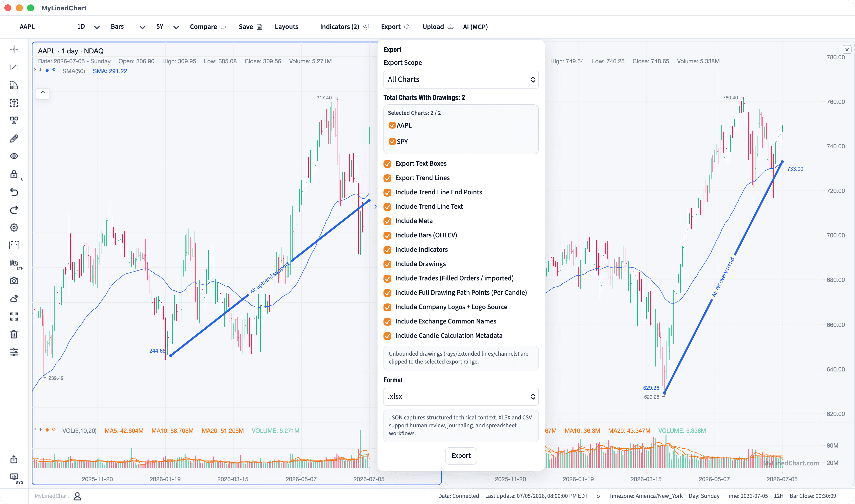Screen dimensions: 855x504
Task: Select the trend line drawing tool
Action: [x=14, y=67]
